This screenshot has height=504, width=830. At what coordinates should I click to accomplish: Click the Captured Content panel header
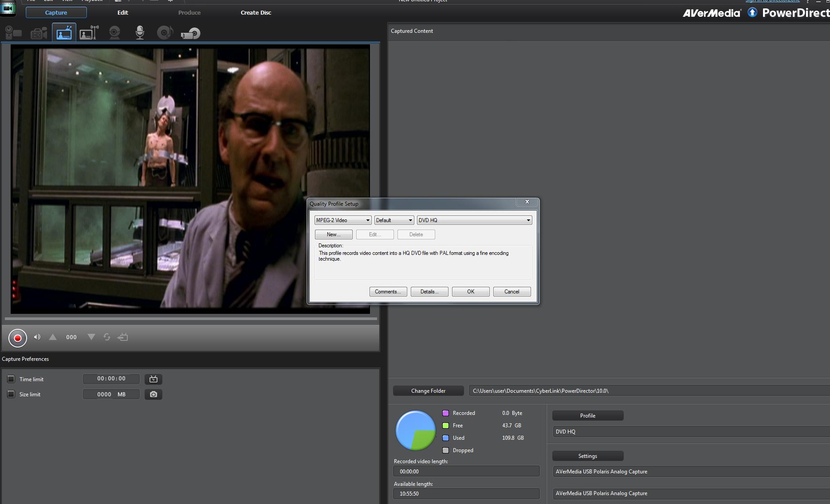pyautogui.click(x=412, y=31)
